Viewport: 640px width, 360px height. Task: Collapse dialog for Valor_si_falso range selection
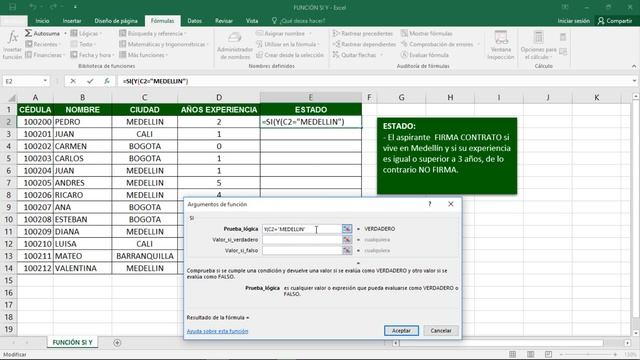tap(347, 250)
